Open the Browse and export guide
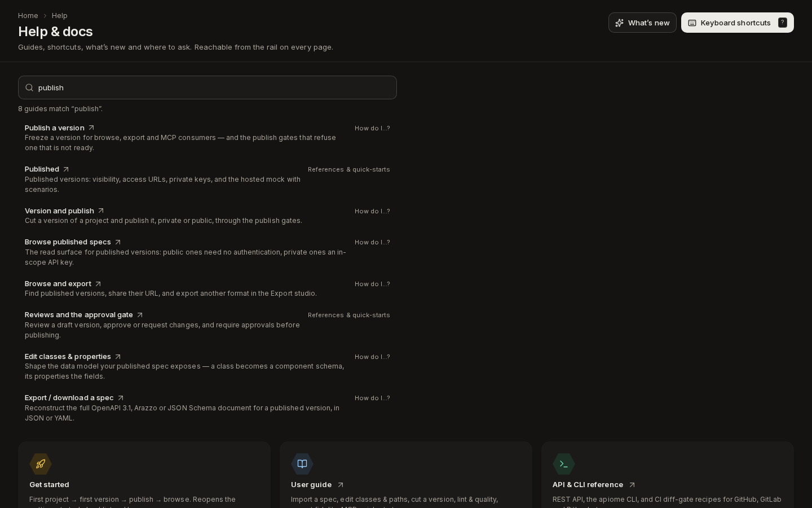The height and width of the screenshot is (508, 812). pos(58,284)
